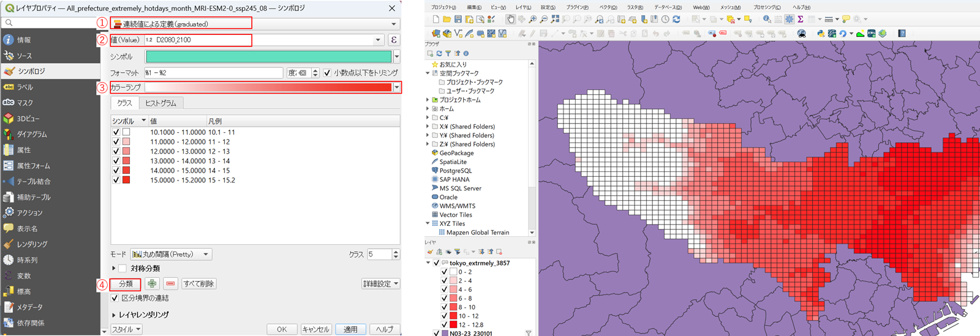Image resolution: width=980 pixels, height=336 pixels.
Task: Open the ベクタ(O) menu
Action: coord(608,7)
